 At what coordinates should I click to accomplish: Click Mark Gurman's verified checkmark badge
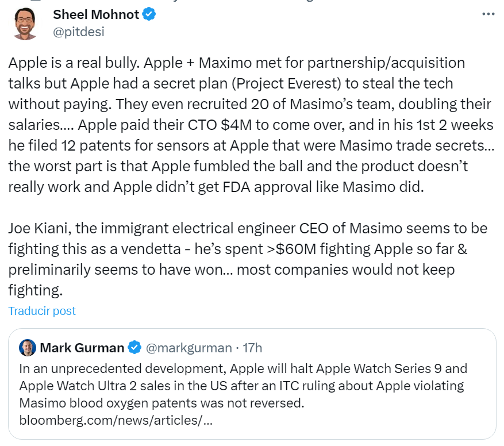pos(134,348)
